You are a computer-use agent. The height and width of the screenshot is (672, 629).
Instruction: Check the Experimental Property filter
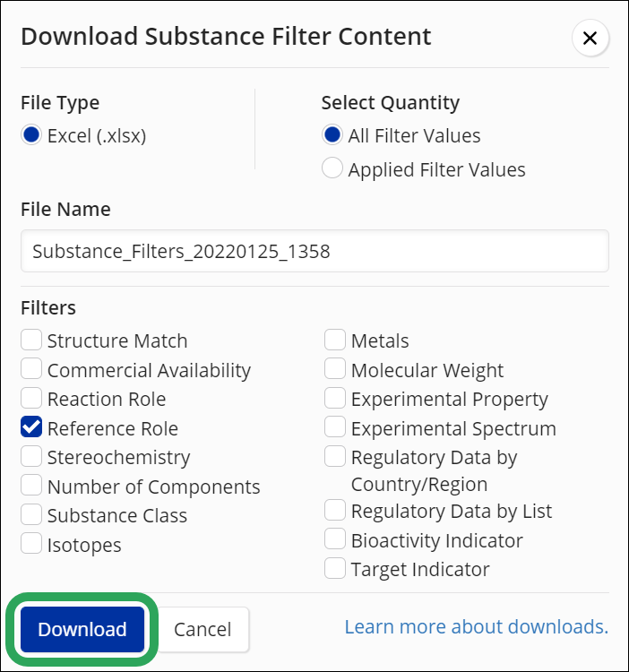point(335,398)
